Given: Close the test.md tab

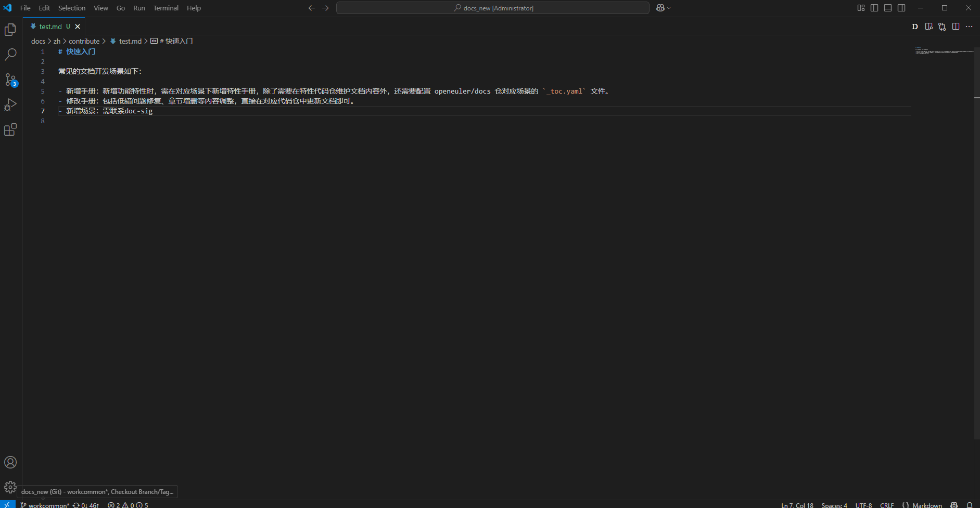Looking at the screenshot, I should [78, 27].
